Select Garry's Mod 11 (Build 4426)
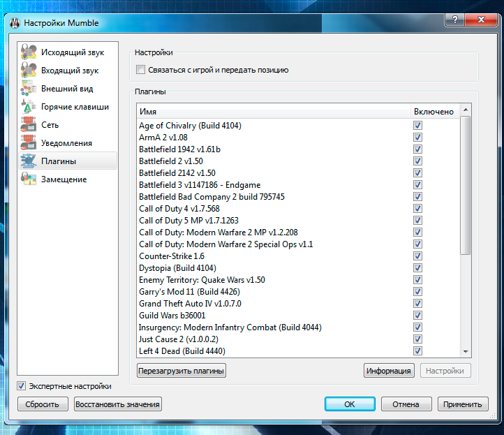The height and width of the screenshot is (435, 504). 299,292
